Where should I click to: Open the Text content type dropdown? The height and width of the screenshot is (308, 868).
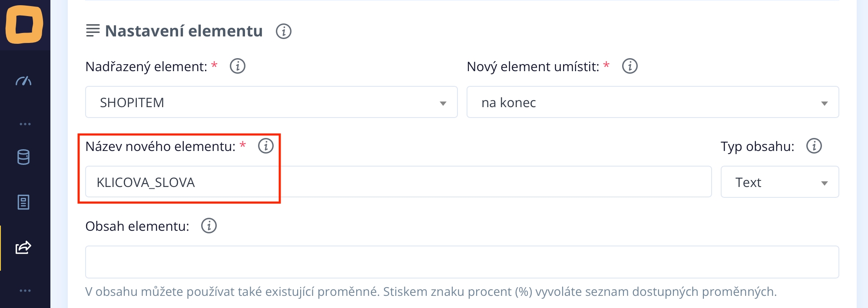point(779,182)
